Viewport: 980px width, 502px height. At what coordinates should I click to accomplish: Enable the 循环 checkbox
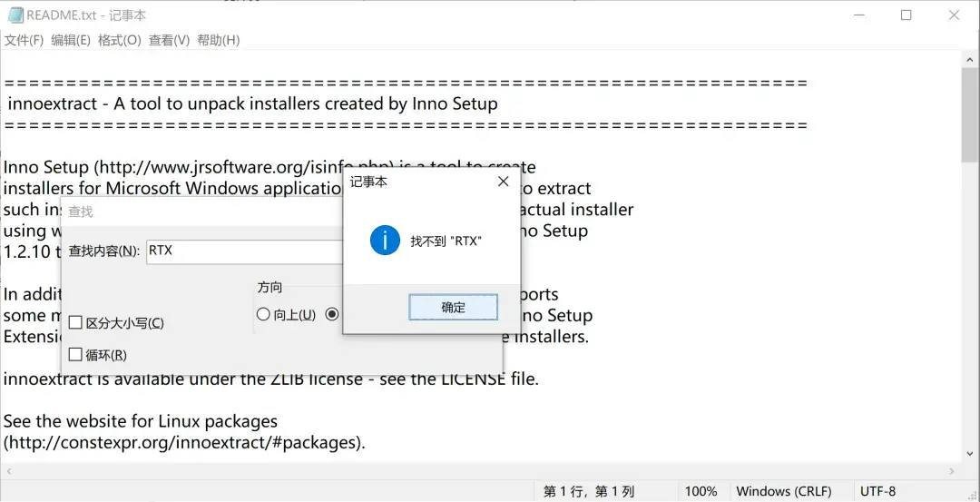pyautogui.click(x=75, y=355)
